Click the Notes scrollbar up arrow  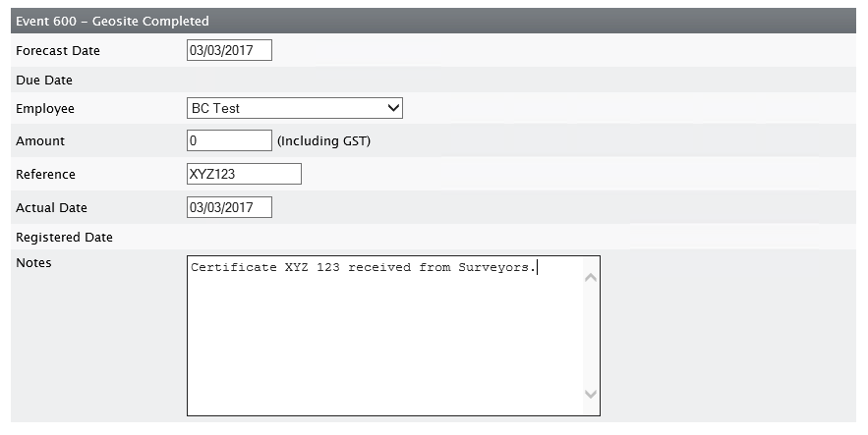pos(591,278)
